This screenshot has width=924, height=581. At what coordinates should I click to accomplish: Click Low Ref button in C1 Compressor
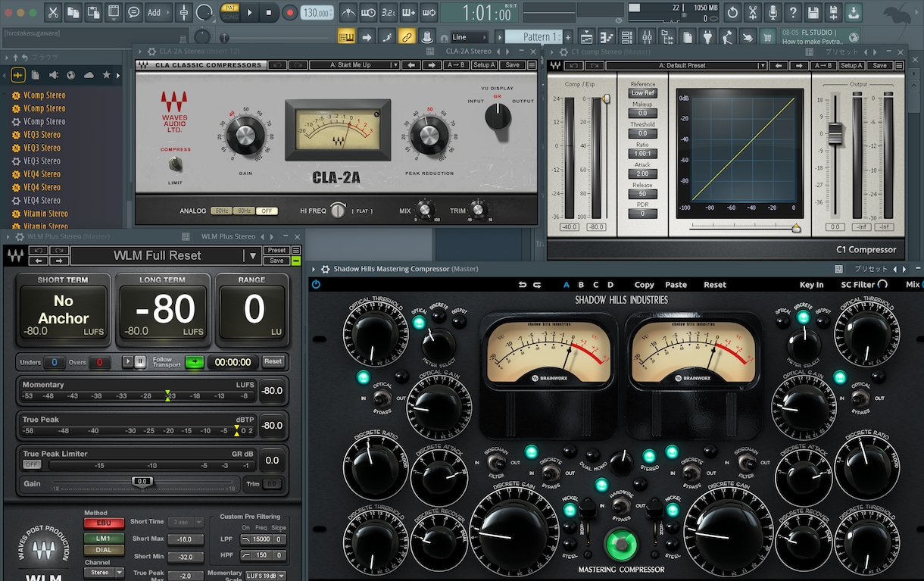coord(643,93)
